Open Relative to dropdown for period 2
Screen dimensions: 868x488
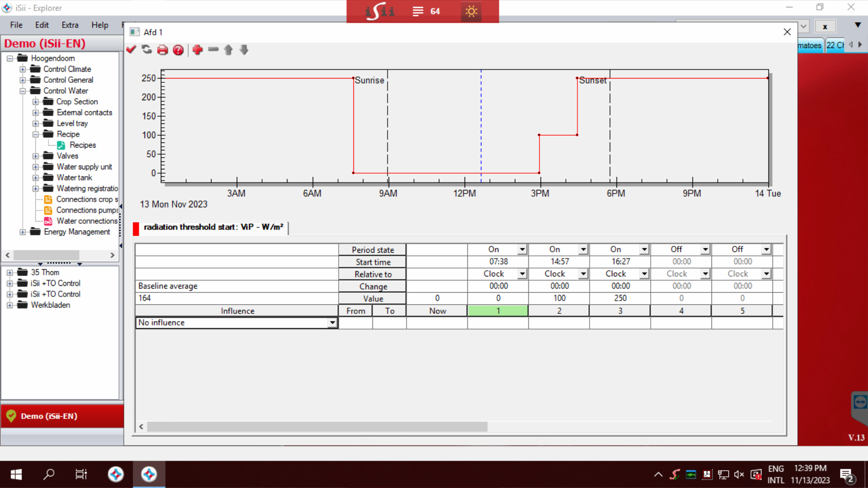(x=583, y=274)
